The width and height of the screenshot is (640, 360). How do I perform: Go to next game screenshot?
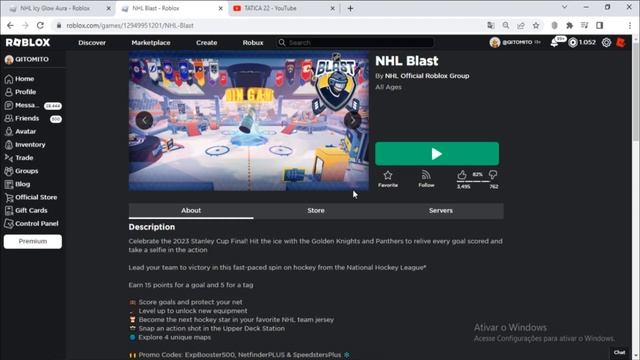[352, 120]
